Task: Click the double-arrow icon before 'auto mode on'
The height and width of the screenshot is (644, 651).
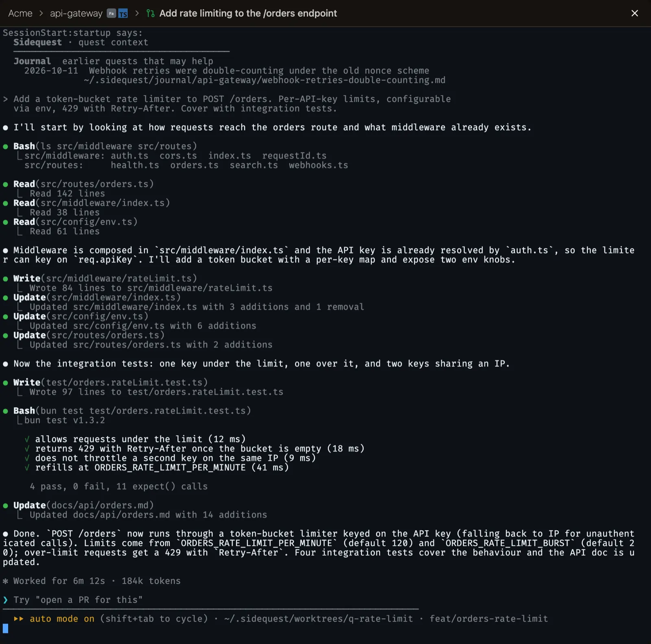Action: point(19,619)
